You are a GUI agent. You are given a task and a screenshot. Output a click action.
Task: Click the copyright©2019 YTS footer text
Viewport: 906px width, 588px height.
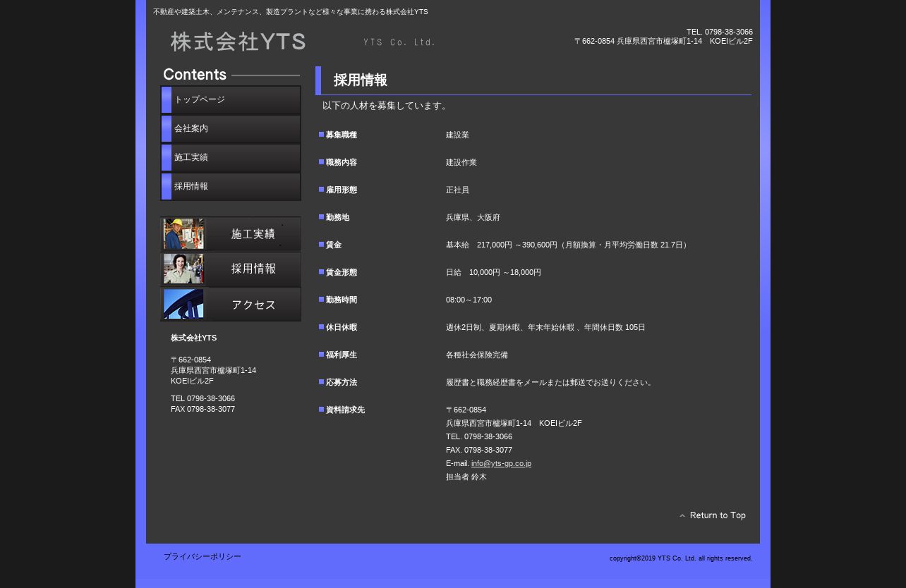click(x=681, y=558)
